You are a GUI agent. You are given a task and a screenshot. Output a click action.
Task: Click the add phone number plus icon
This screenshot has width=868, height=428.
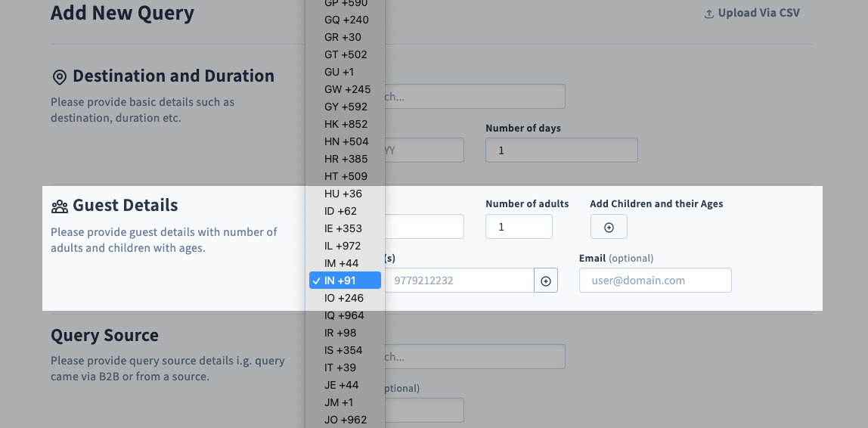[546, 281]
